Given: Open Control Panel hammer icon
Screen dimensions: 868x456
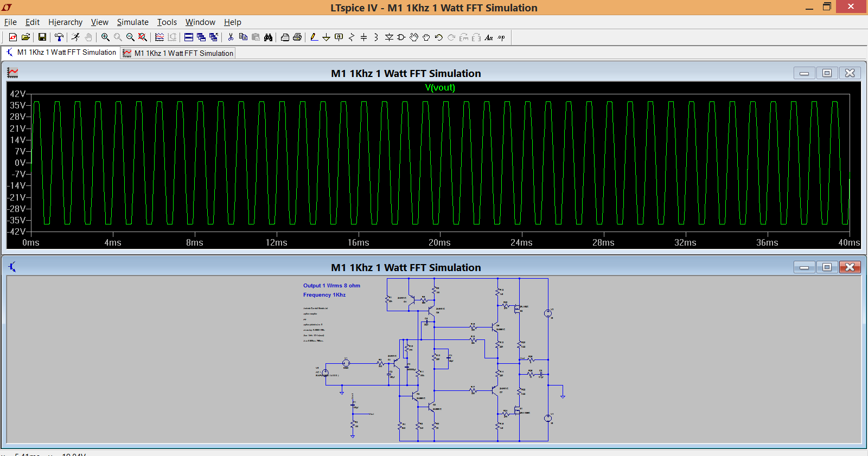Looking at the screenshot, I should pos(59,37).
